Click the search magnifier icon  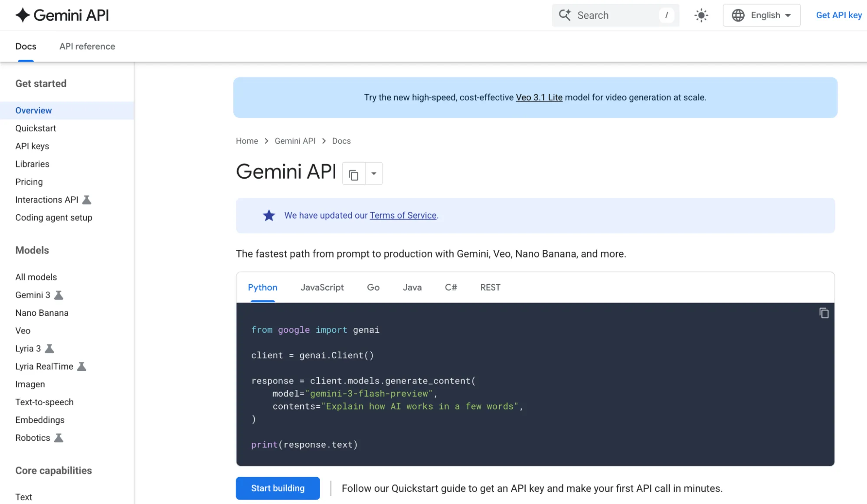[565, 15]
